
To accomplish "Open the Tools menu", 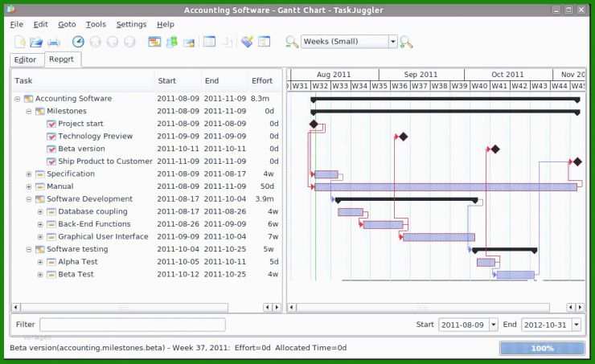I will (96, 24).
